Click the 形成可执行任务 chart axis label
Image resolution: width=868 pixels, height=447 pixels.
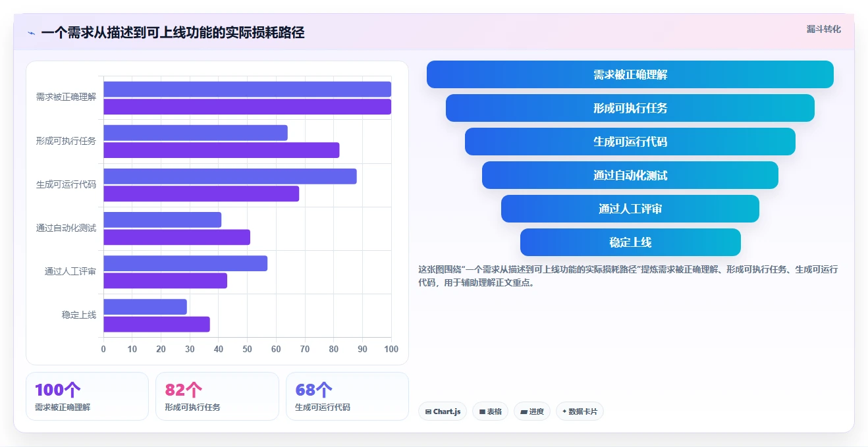[x=66, y=141]
